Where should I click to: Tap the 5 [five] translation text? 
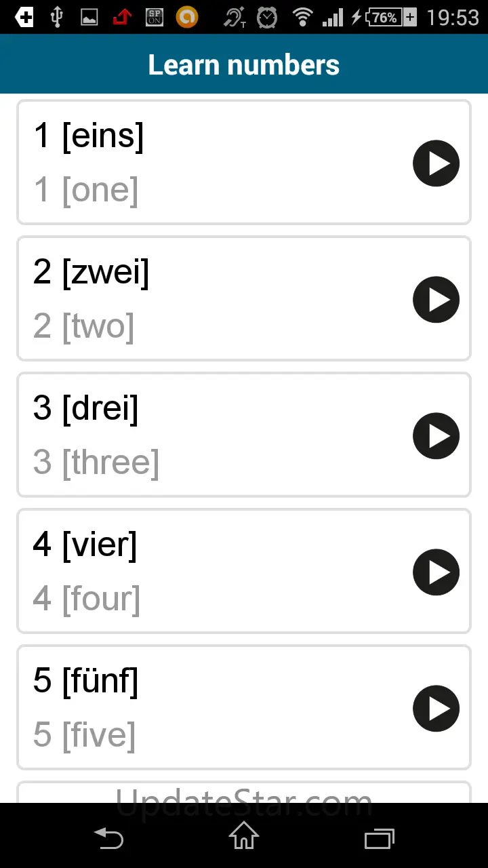[85, 735]
